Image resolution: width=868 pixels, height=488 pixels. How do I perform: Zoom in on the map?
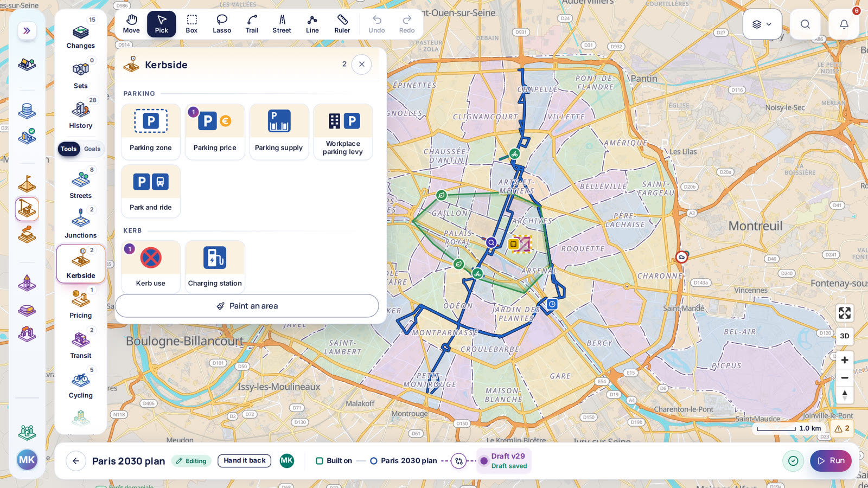pos(845,360)
